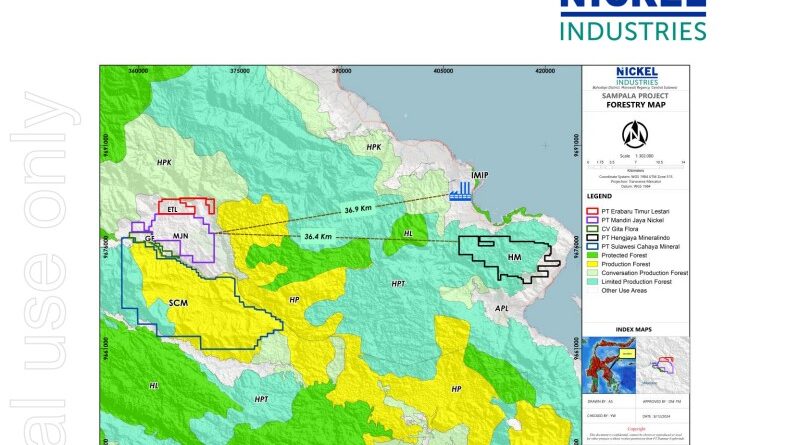Click the HPK label above the ETL concession
This screenshot has height=445, width=791.
click(x=164, y=162)
